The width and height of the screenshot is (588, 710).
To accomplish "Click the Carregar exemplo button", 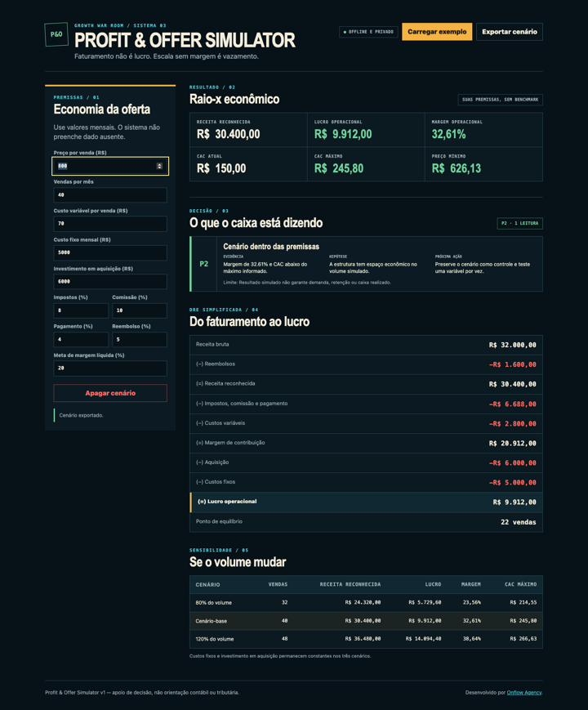I will pos(437,32).
